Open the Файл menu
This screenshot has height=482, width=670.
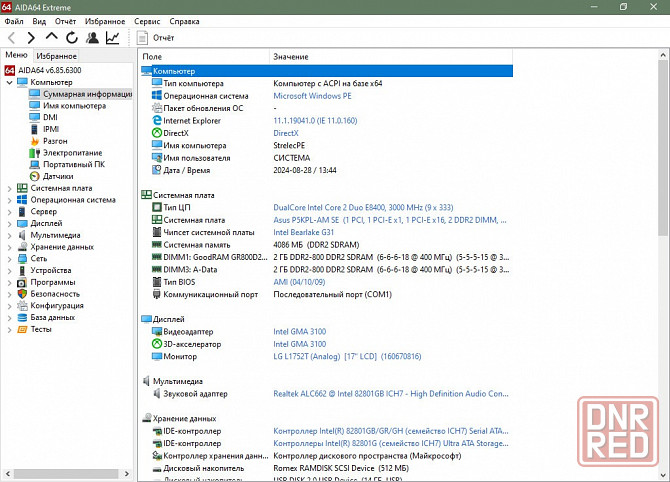tap(14, 21)
